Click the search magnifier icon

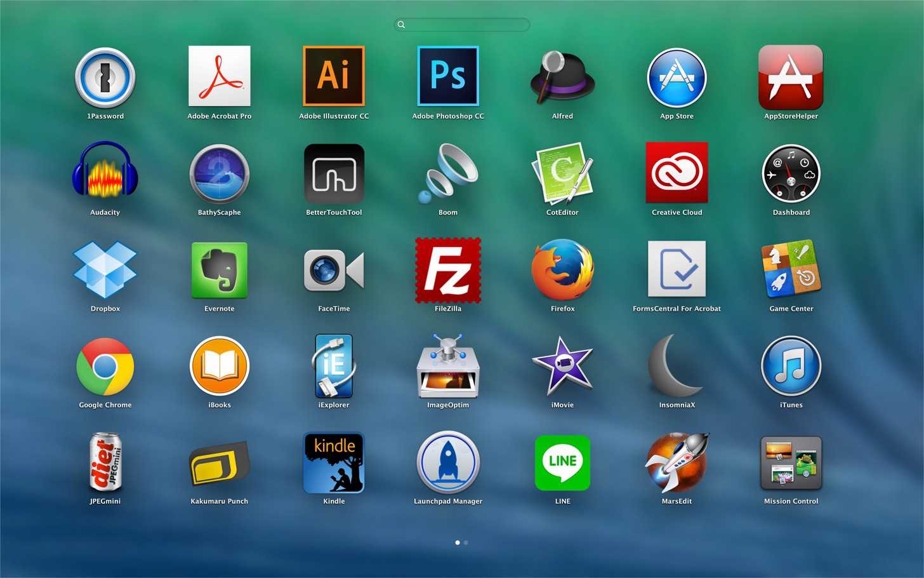[401, 25]
